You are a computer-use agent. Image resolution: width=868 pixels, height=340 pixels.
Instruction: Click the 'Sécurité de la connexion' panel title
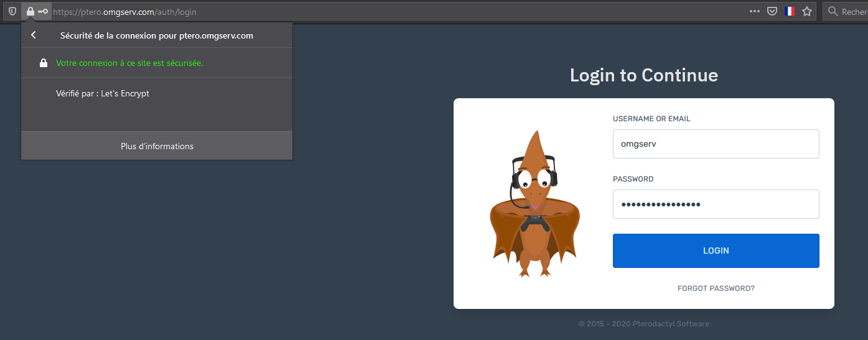point(157,35)
